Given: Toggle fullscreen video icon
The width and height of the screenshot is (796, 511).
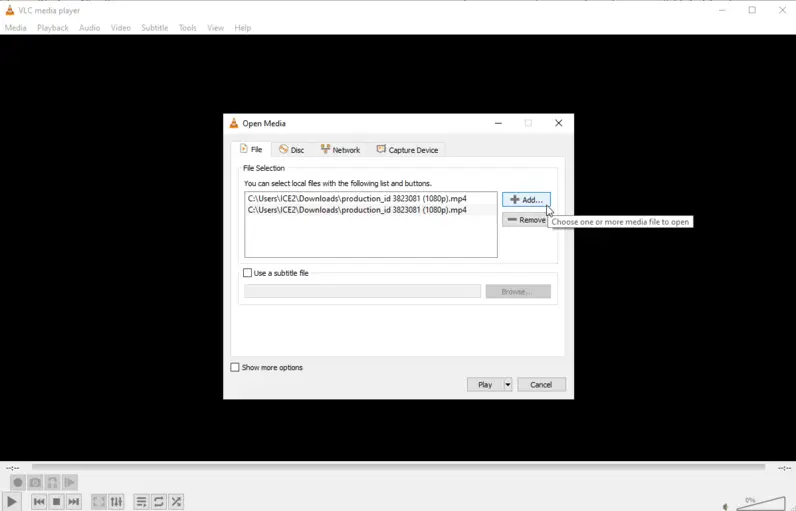Looking at the screenshot, I should pos(99,501).
